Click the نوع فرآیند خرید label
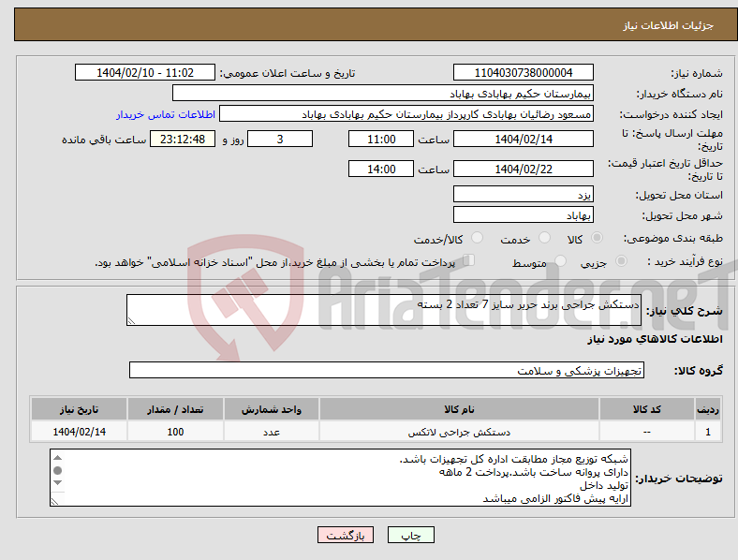This screenshot has width=738, height=560. point(685,261)
